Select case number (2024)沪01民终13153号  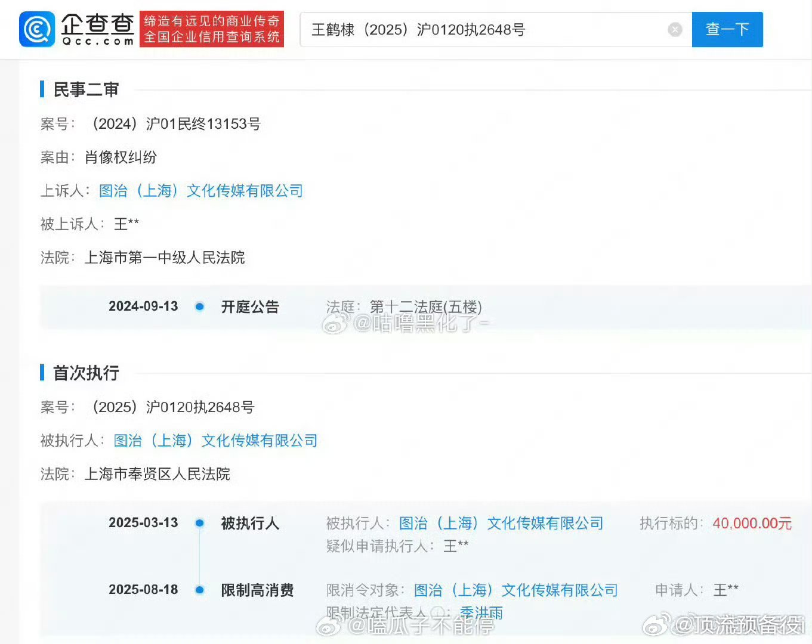coord(173,123)
